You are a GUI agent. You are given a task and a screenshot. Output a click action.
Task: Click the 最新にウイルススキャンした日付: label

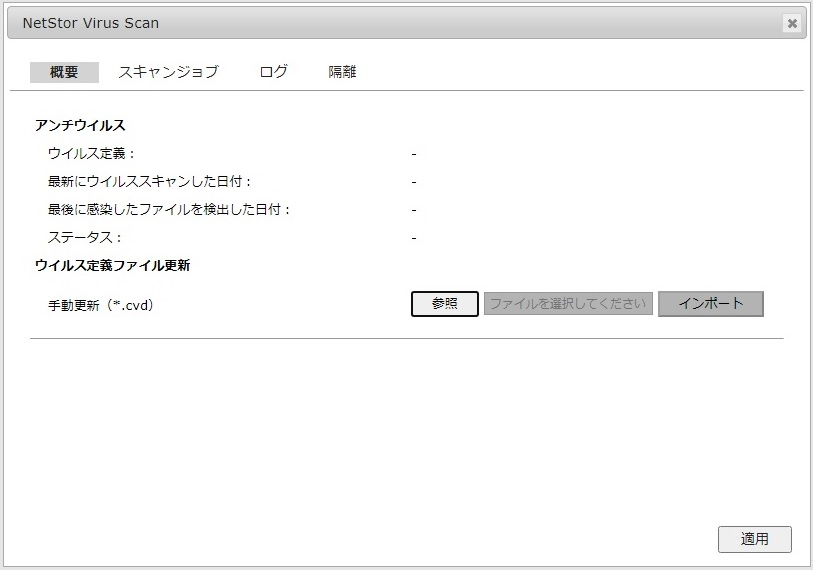[x=150, y=182]
